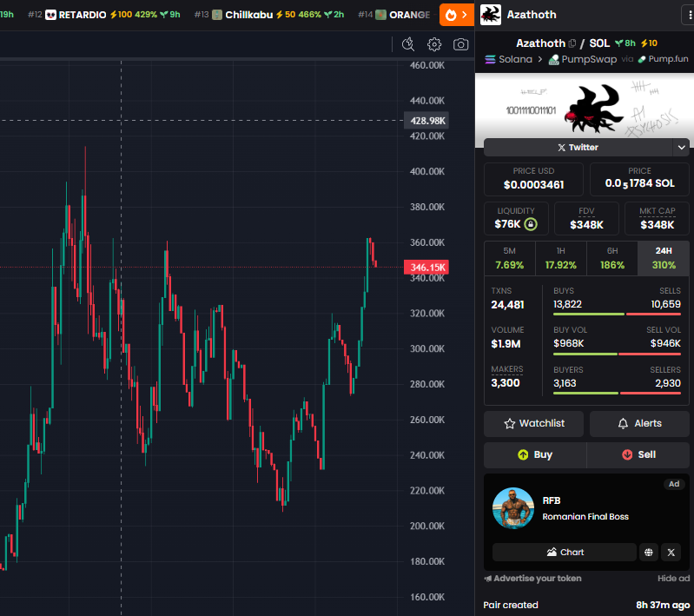
Task: Click the liquidity lock icon
Action: tap(531, 224)
